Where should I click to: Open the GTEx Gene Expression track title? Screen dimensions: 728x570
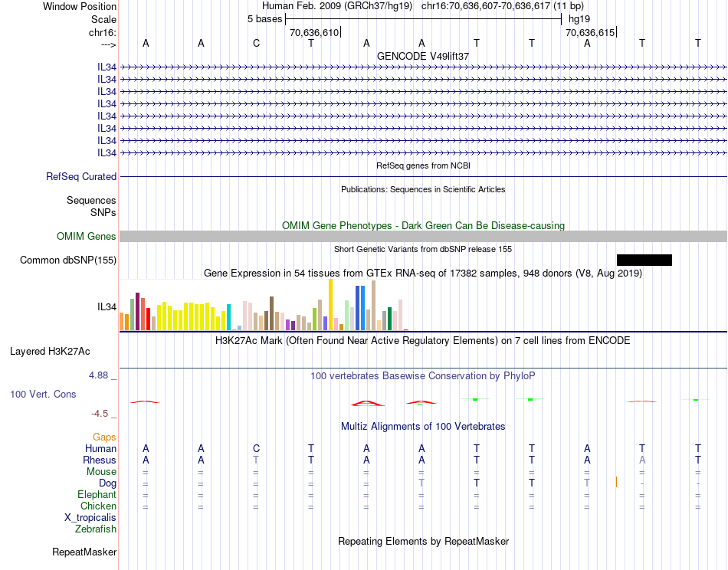pos(423,273)
